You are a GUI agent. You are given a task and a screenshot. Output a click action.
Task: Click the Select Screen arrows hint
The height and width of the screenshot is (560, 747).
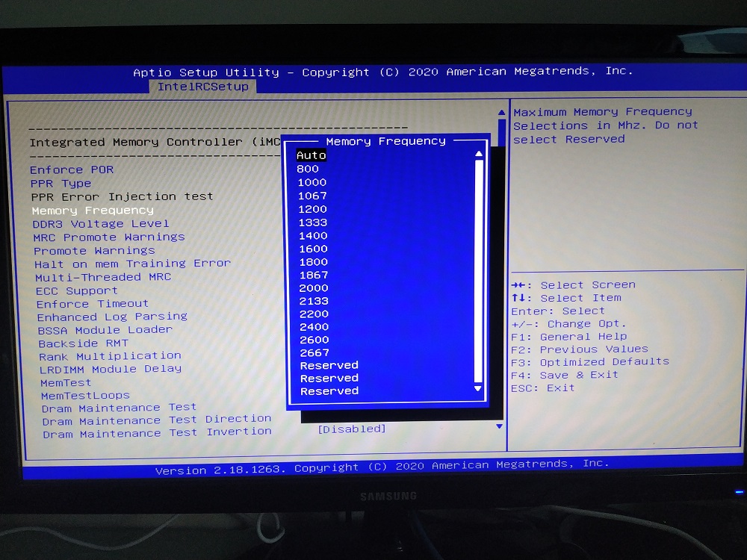click(x=573, y=284)
